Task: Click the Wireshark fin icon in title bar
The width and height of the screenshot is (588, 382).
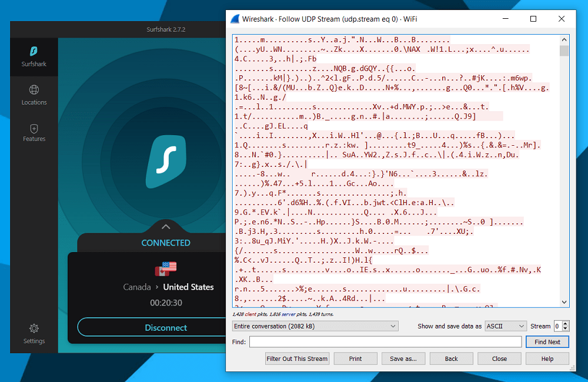Action: click(235, 19)
